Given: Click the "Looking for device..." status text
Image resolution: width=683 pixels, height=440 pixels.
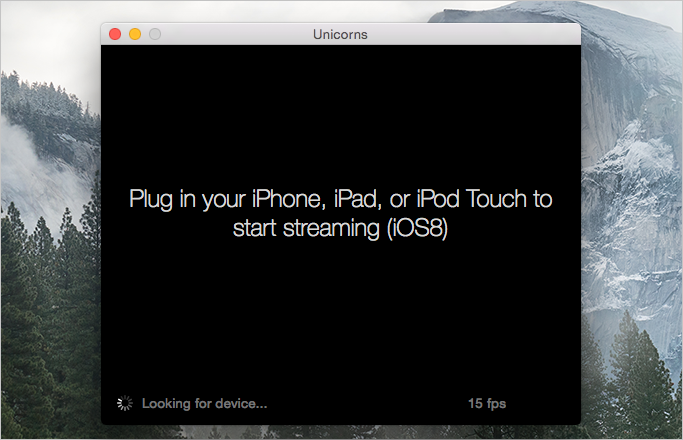Looking at the screenshot, I should (x=204, y=404).
